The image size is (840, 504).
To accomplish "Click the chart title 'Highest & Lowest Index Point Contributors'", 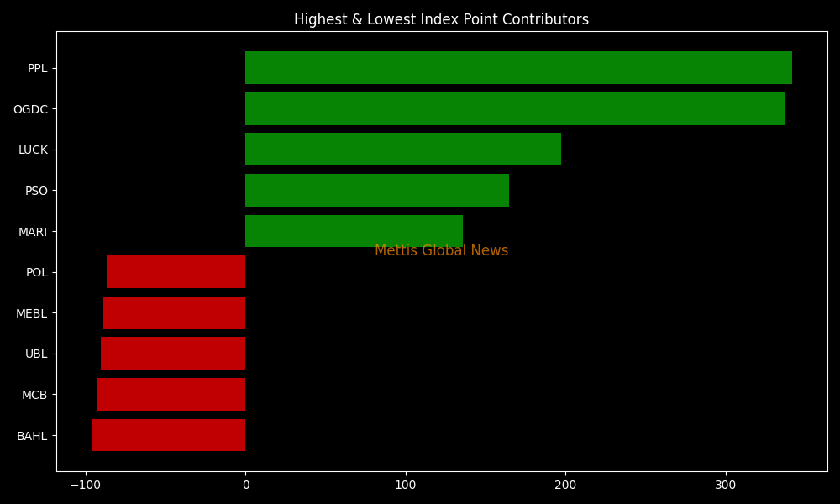I will coord(442,20).
